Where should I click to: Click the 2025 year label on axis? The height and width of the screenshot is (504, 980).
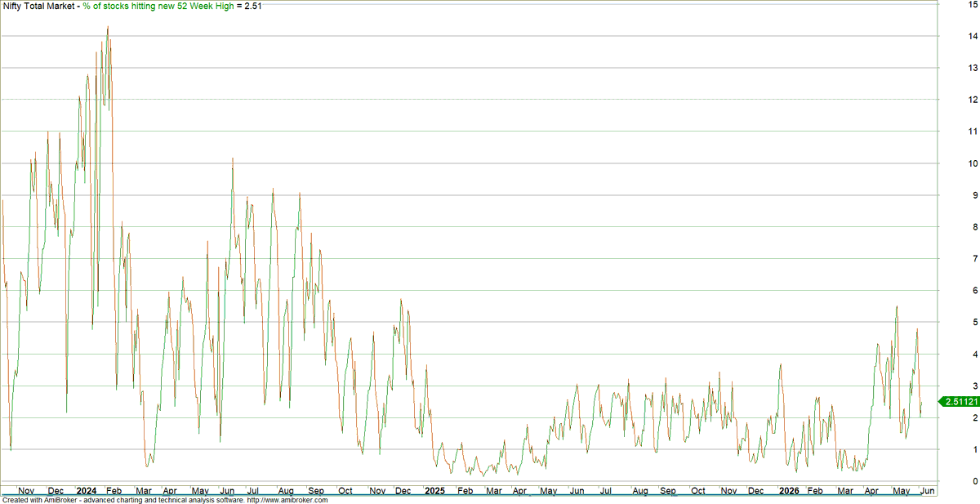434,491
